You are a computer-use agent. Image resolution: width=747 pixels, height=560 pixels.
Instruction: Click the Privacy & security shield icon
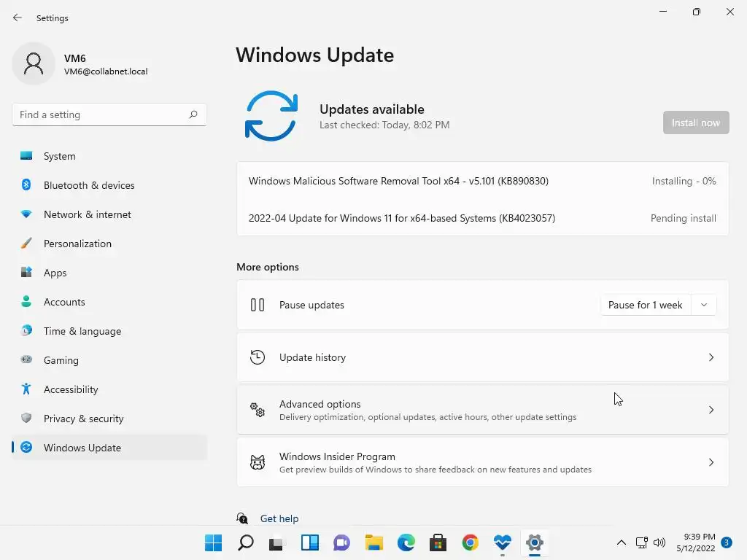(26, 418)
